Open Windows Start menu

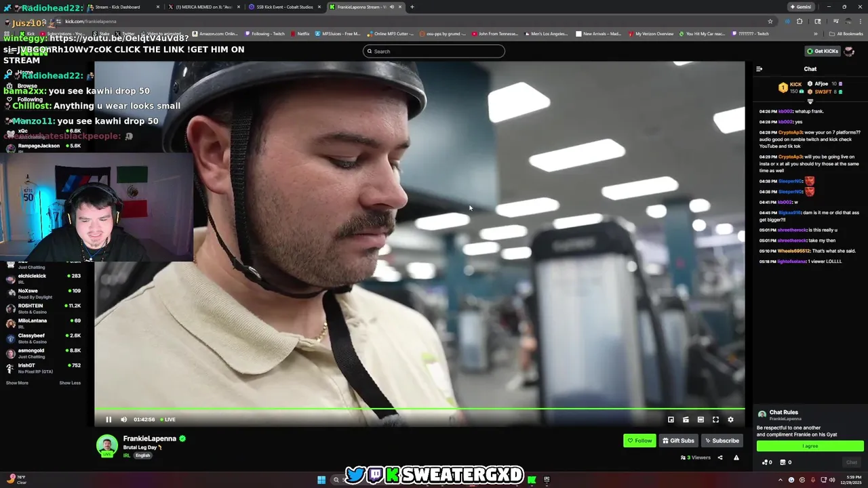(321, 480)
